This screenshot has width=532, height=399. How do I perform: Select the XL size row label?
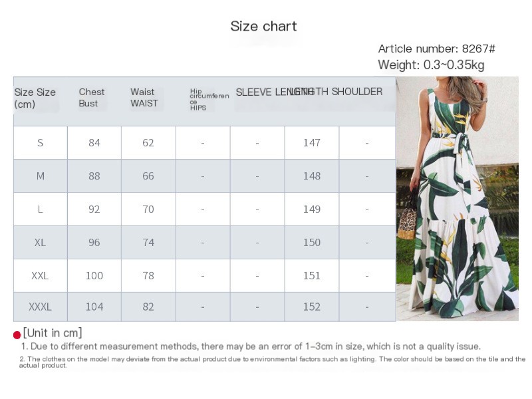pyautogui.click(x=41, y=243)
